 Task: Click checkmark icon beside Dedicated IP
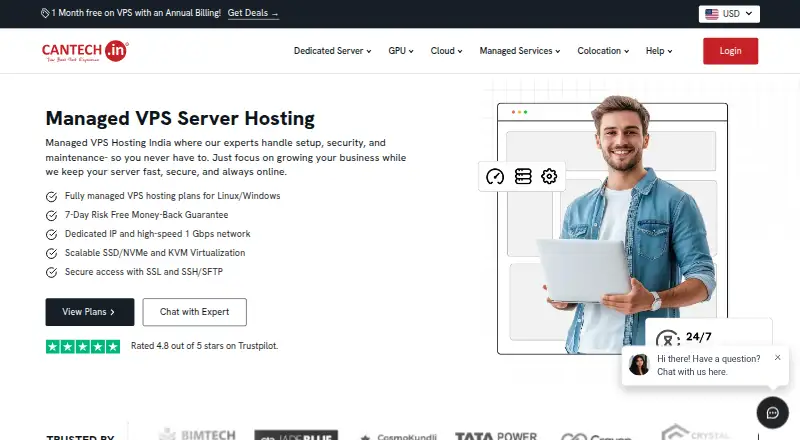coord(52,234)
